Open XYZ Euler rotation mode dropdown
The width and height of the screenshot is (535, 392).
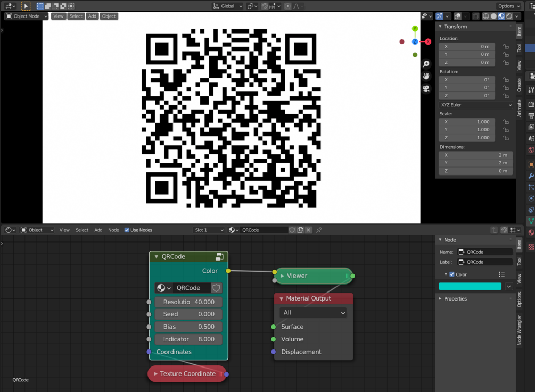475,105
